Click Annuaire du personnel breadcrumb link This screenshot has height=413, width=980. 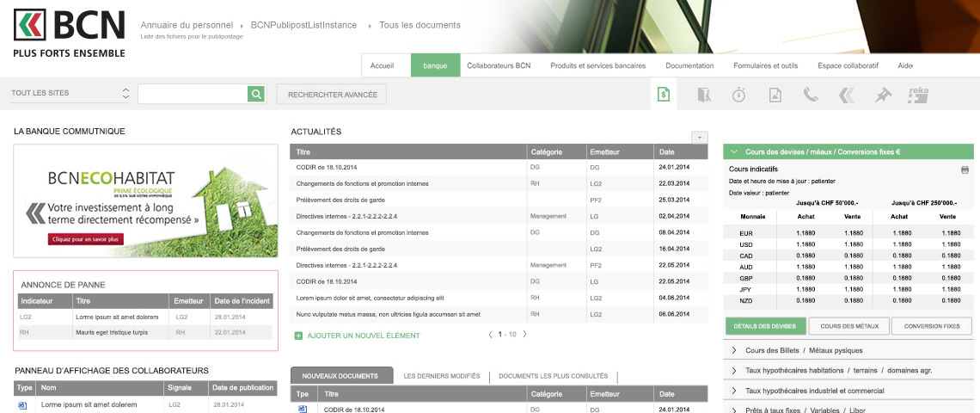coord(187,25)
